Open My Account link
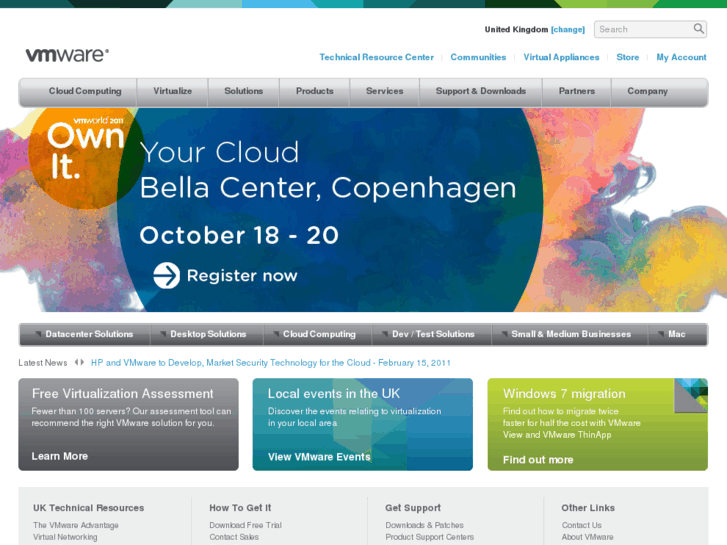This screenshot has width=727, height=545. coord(681,57)
